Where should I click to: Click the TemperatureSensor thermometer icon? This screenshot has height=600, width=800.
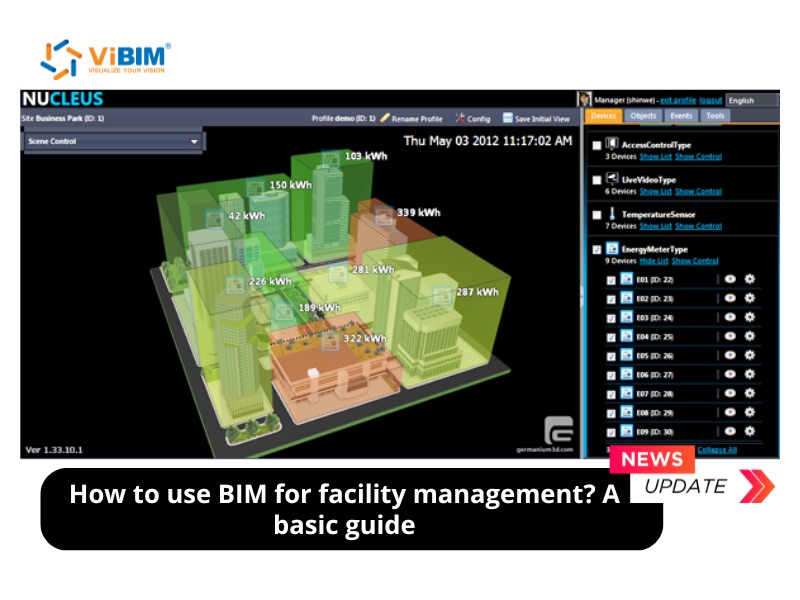click(x=612, y=213)
